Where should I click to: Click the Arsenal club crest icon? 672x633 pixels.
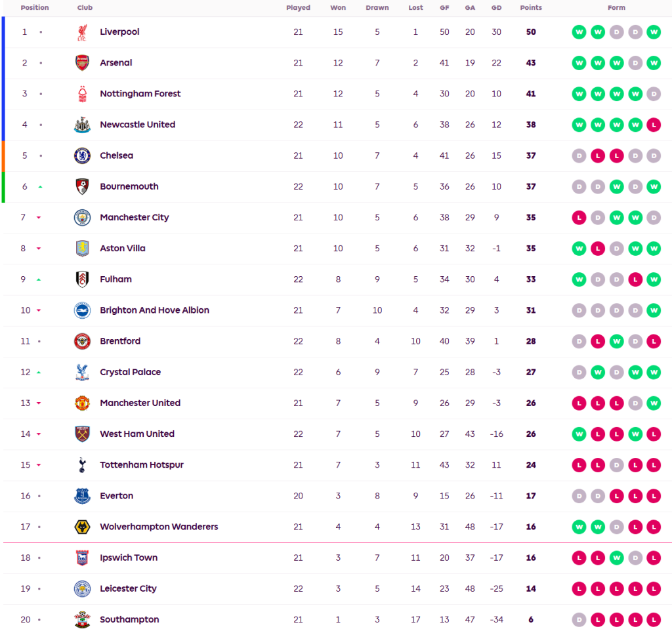[81, 63]
